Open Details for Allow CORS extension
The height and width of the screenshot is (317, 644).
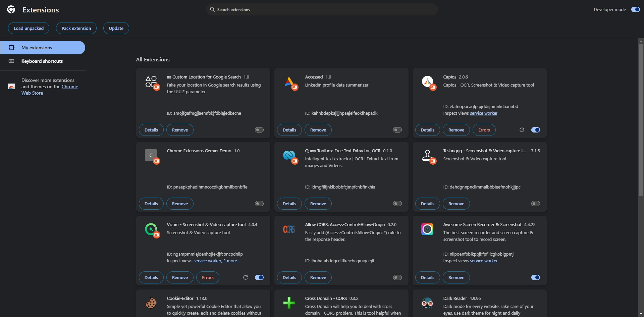289,277
